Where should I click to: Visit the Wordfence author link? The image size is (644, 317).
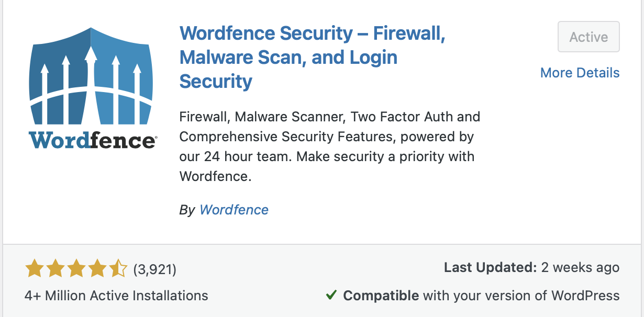click(x=234, y=210)
